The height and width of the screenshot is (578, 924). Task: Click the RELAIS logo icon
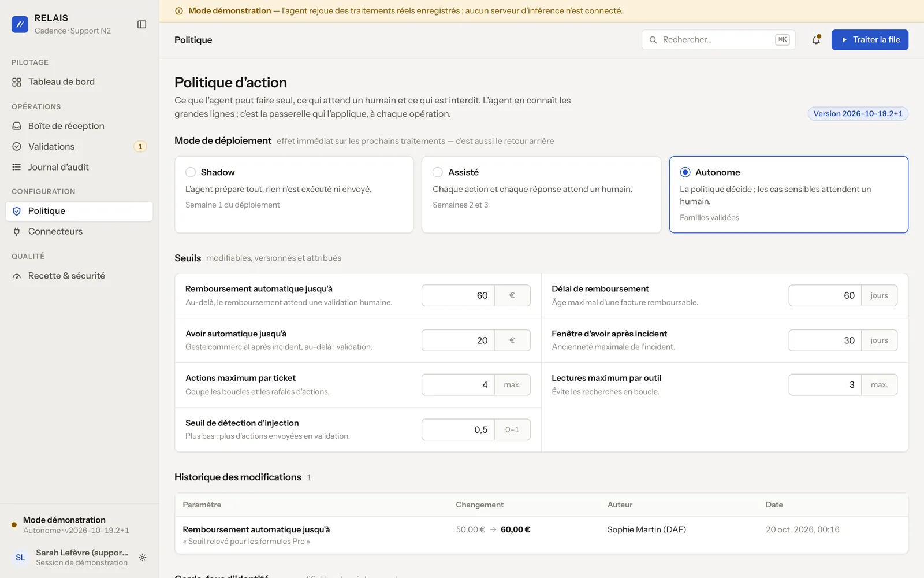point(20,24)
